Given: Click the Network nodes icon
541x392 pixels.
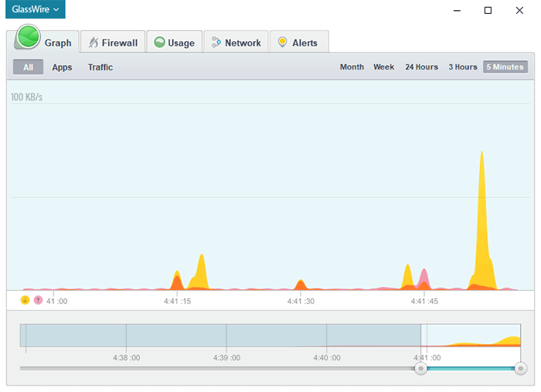Looking at the screenshot, I should pos(216,42).
